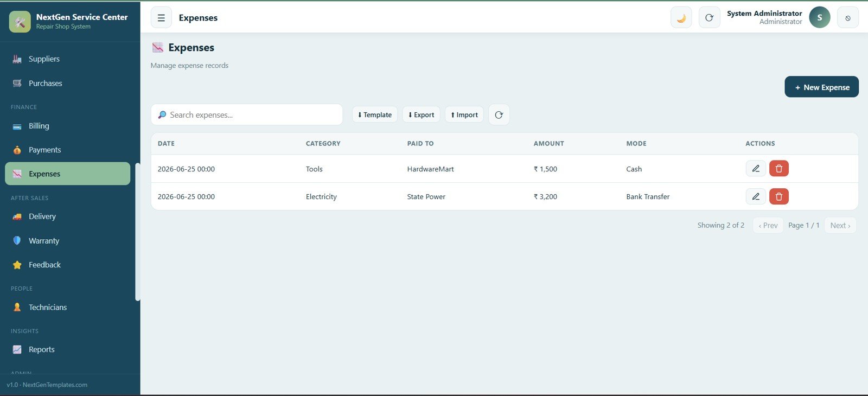Click the PAID TO column header
Screen dimensions: 868x396
coord(420,144)
